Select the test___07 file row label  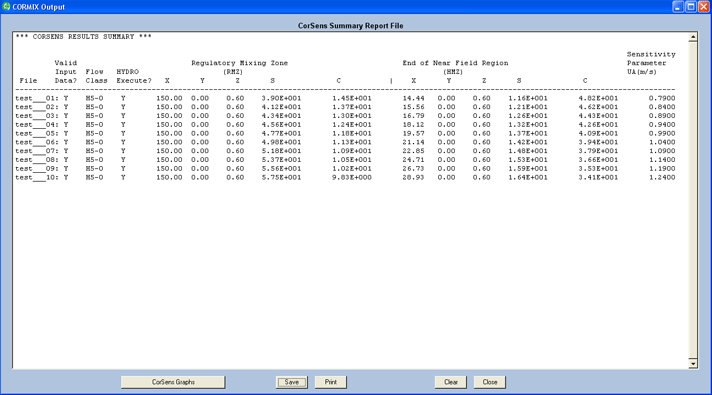click(37, 151)
